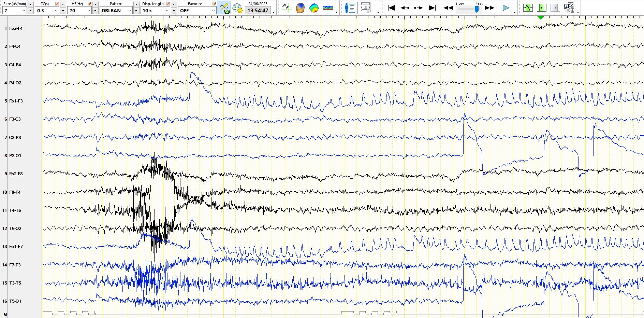Open the 3D head model view
This screenshot has height=318, width=644.
pos(301,8)
